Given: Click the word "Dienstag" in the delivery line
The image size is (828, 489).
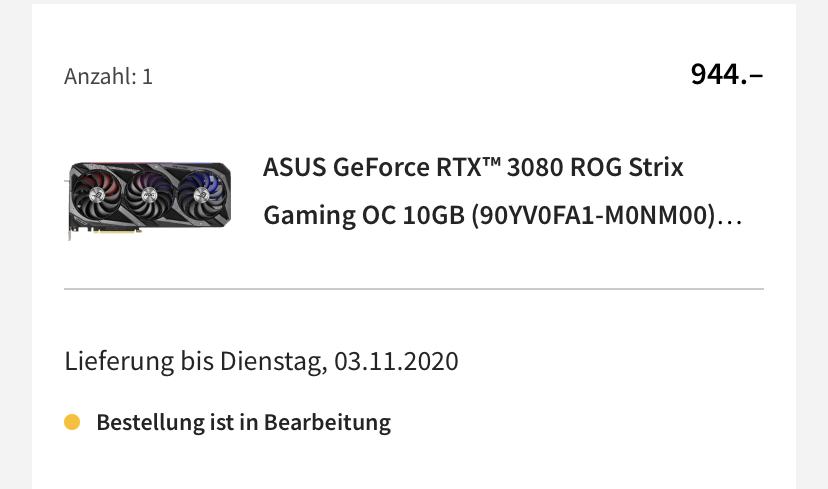Looking at the screenshot, I should coord(273,361).
